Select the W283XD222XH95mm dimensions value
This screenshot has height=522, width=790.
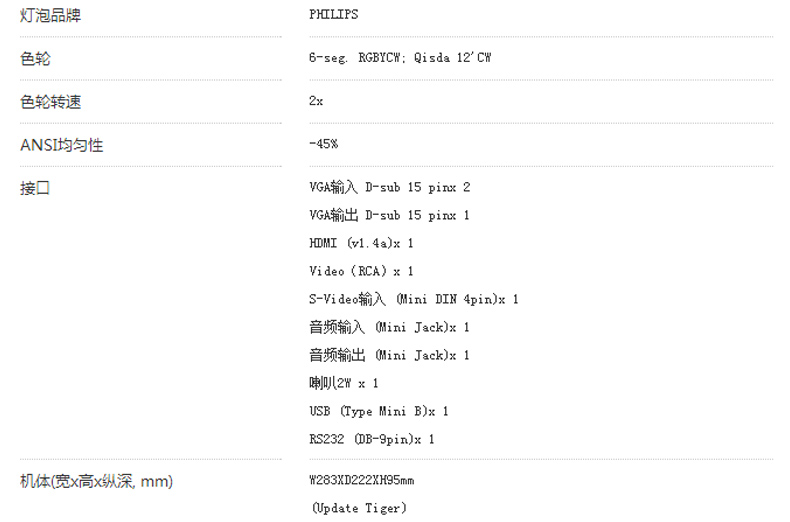pos(362,481)
